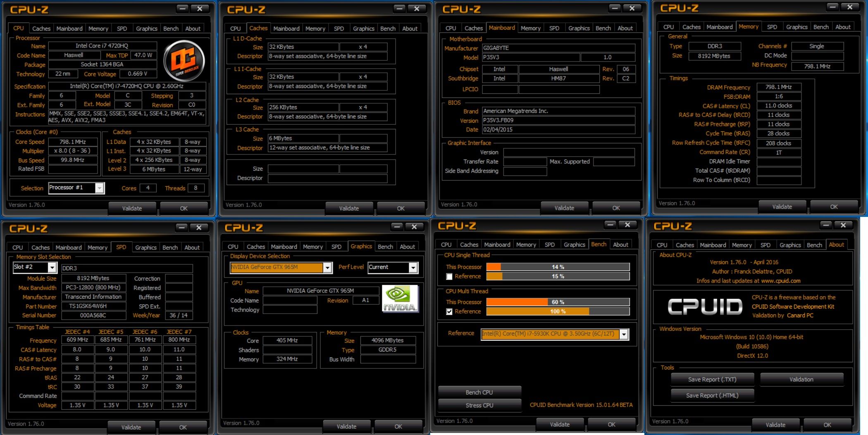Click the GPU memory Type GDDR5 field
This screenshot has width=868, height=435.
388,349
